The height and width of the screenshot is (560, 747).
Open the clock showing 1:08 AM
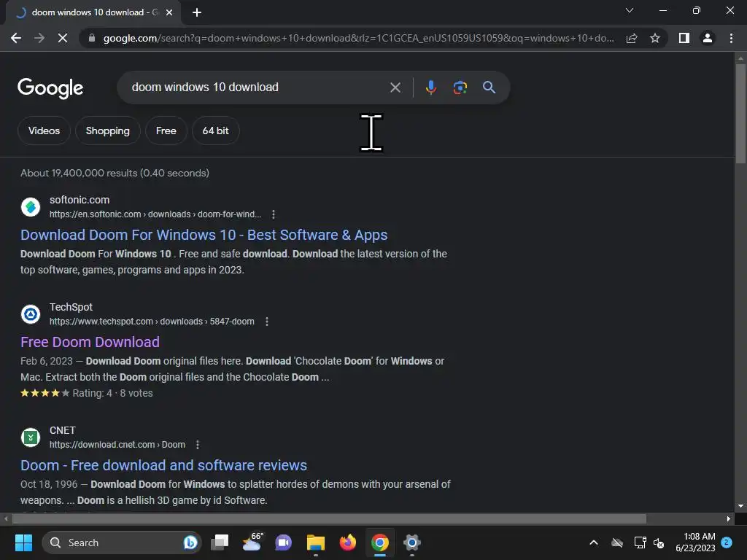coord(695,542)
